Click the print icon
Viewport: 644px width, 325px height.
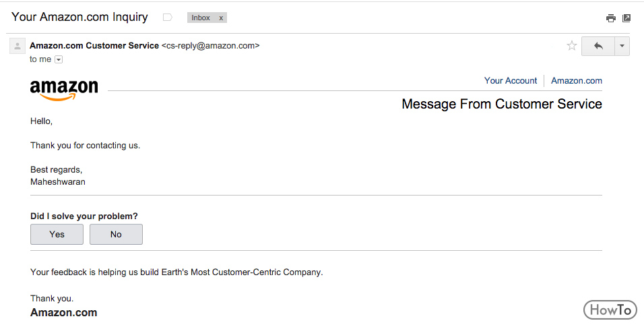coord(611,18)
